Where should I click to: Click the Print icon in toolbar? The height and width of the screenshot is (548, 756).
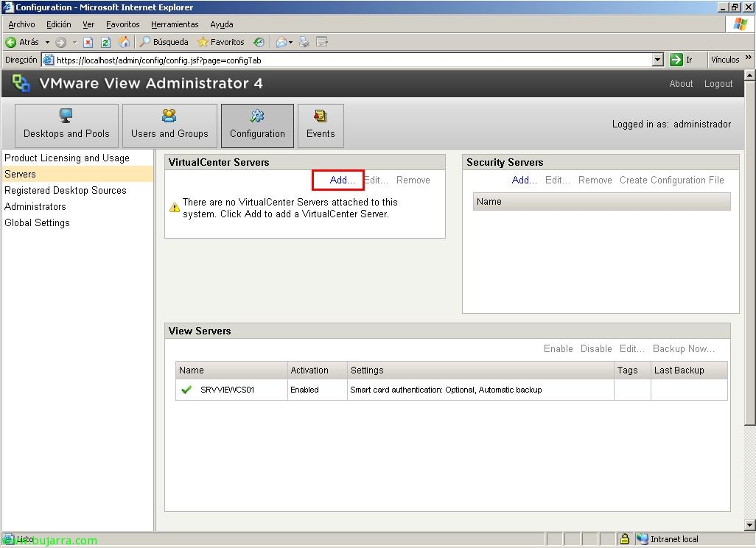pos(304,42)
